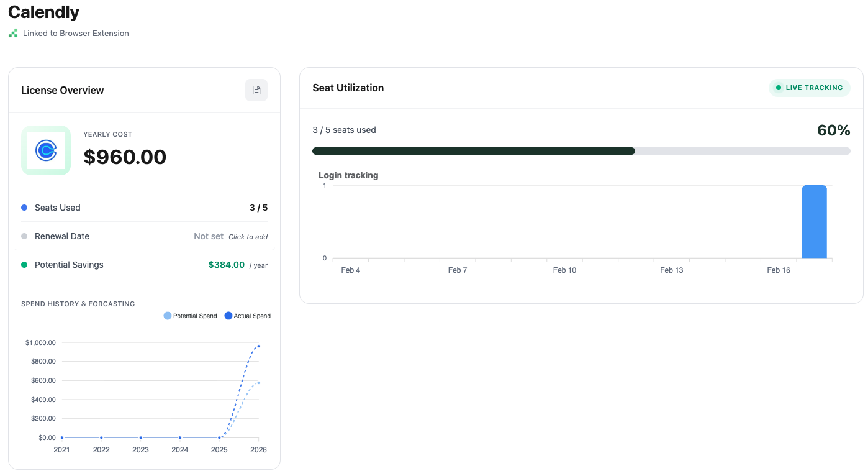Click the Calendly logo icon
868x476 pixels.
tap(46, 150)
